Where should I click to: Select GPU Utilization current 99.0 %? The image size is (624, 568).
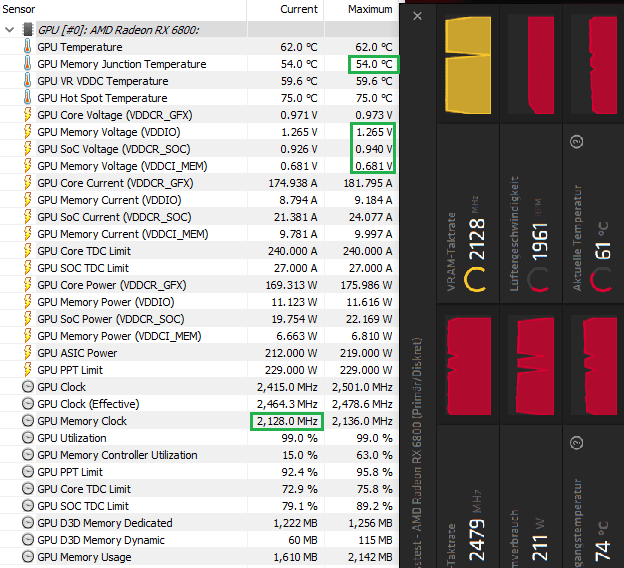point(298,438)
